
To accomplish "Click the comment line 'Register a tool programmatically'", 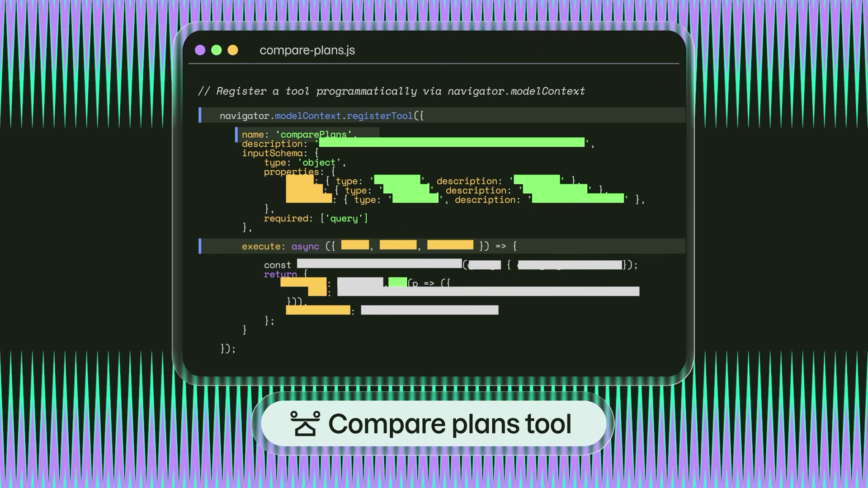I will 392,91.
